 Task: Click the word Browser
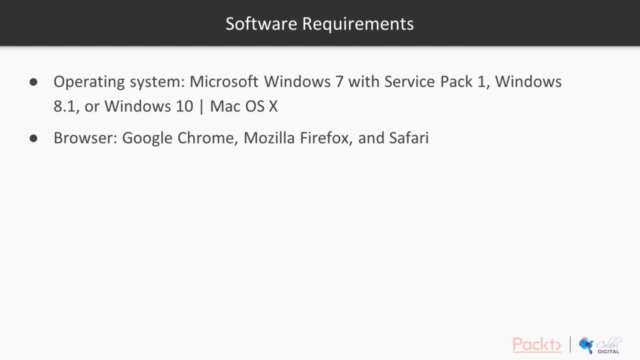pos(85,138)
